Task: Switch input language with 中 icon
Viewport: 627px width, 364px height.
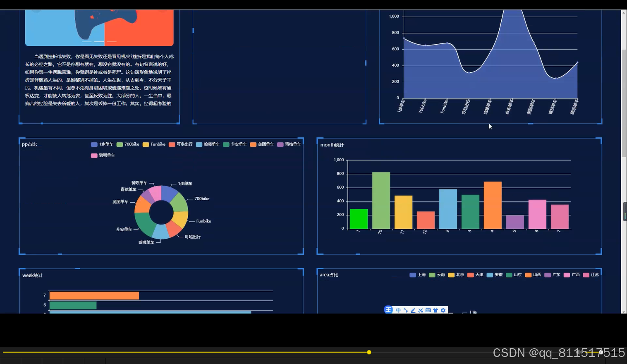Action: pyautogui.click(x=398, y=310)
